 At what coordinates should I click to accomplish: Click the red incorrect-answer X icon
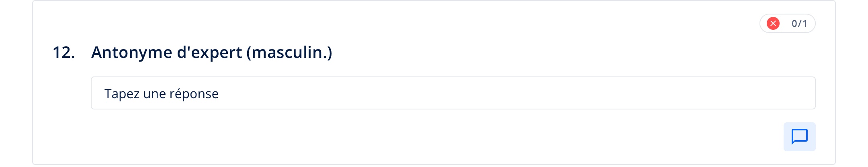(773, 23)
